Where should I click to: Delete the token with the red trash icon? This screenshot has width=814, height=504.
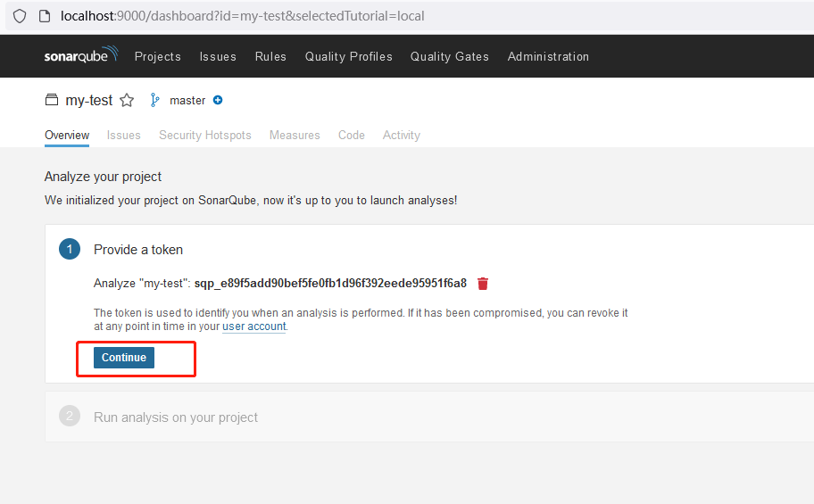[x=483, y=284]
